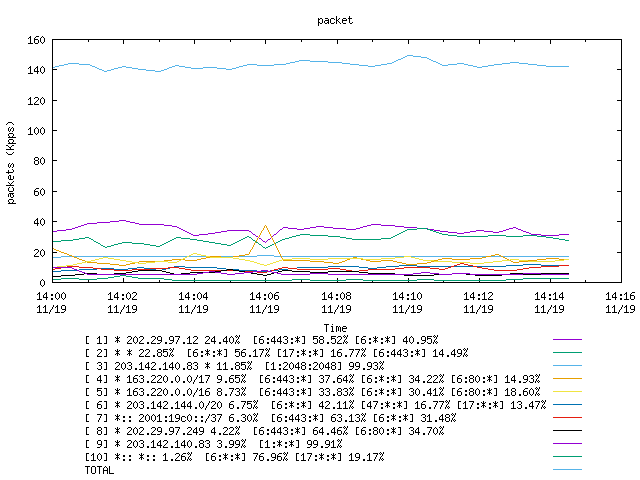Click dark blue line sample for legend entry 6

(567, 405)
